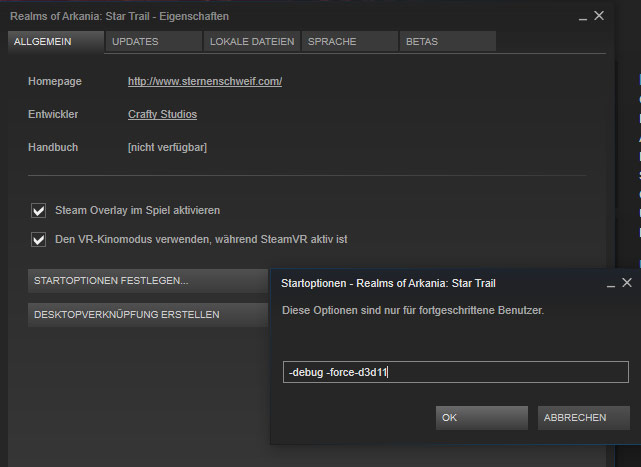This screenshot has width=641, height=467.
Task: Open the sternenschweif.com homepage link
Action: pyautogui.click(x=205, y=81)
